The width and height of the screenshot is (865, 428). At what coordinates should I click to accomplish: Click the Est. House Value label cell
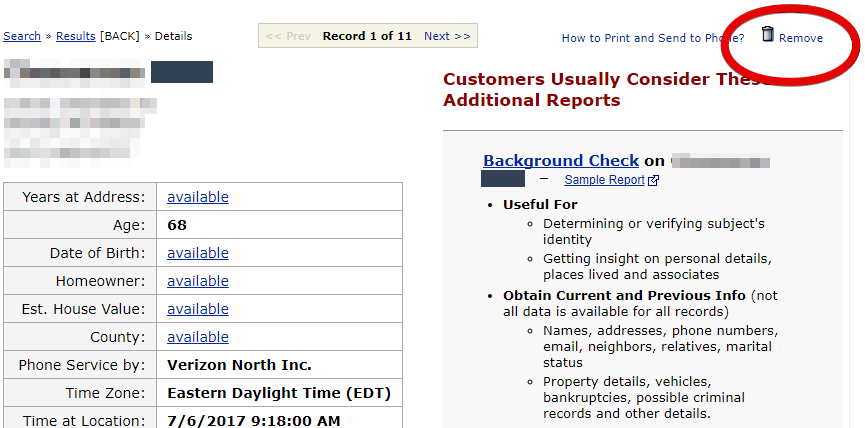tap(80, 309)
